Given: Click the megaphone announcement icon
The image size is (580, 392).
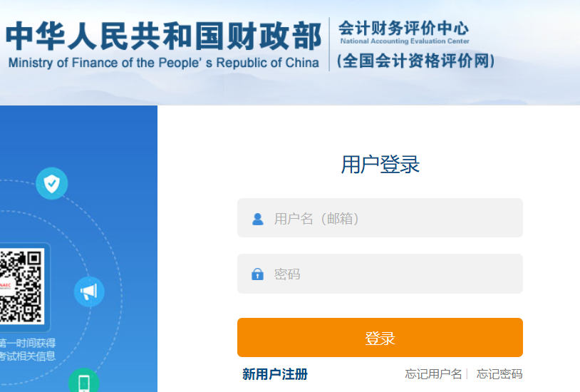Looking at the screenshot, I should coord(89,292).
